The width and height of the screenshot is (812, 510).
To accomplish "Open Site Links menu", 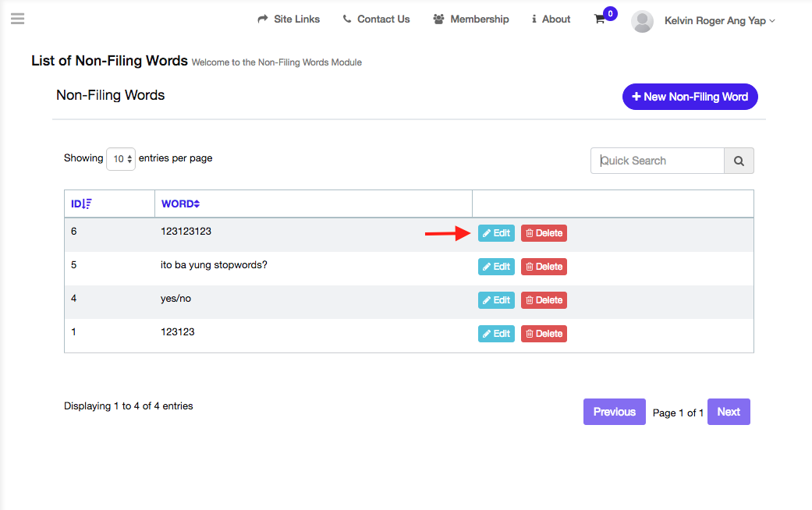I will pos(289,19).
